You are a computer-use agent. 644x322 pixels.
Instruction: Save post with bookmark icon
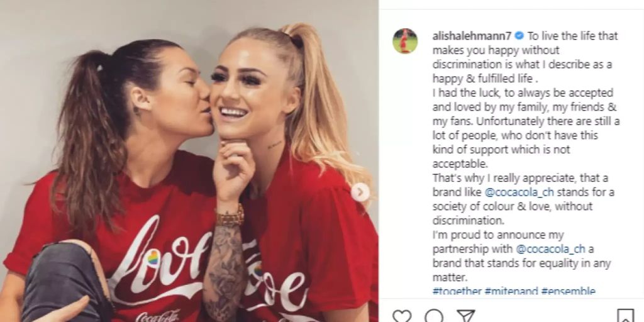(626, 316)
